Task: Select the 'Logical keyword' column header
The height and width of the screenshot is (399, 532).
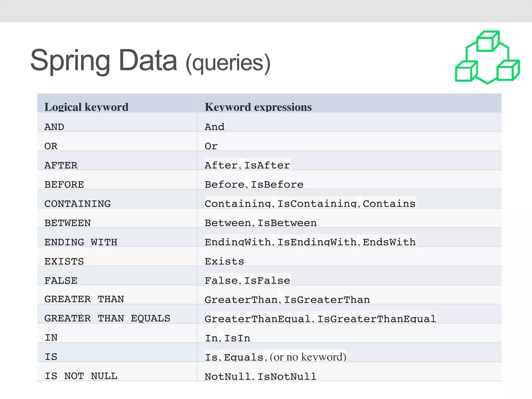Action: [x=117, y=103]
